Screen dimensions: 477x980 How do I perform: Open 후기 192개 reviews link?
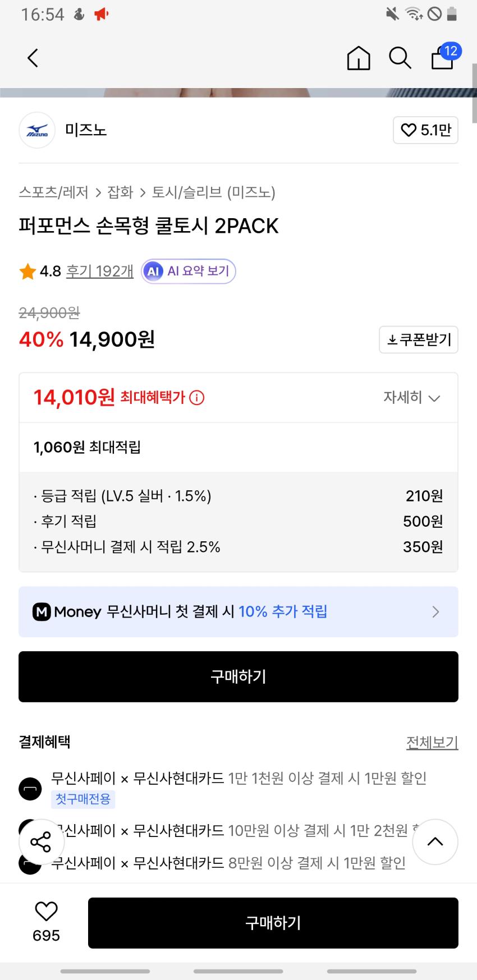point(100,272)
